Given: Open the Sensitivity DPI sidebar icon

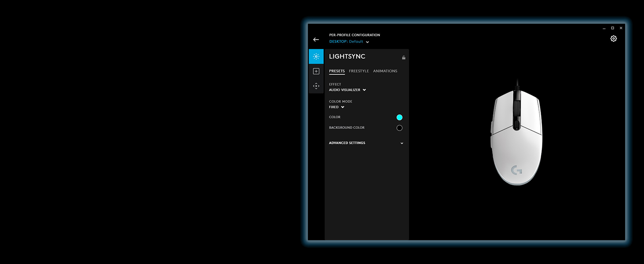Looking at the screenshot, I should click(316, 86).
